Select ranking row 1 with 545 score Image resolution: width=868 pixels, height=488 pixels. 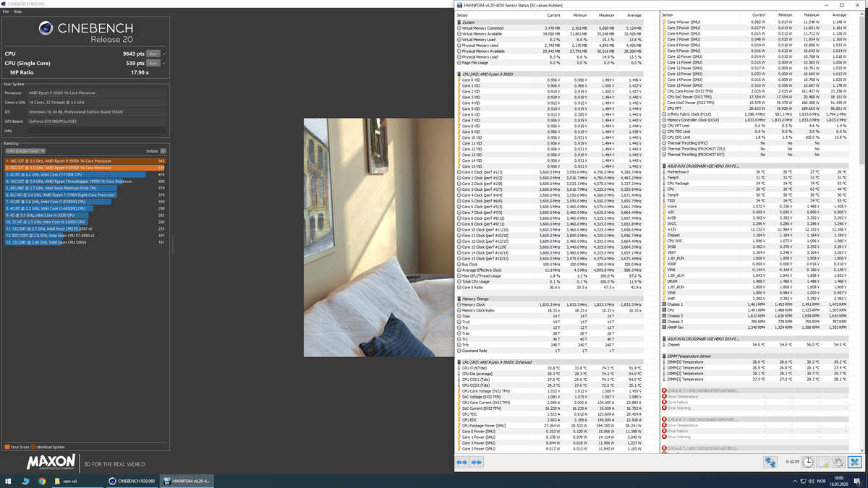pyautogui.click(x=85, y=160)
